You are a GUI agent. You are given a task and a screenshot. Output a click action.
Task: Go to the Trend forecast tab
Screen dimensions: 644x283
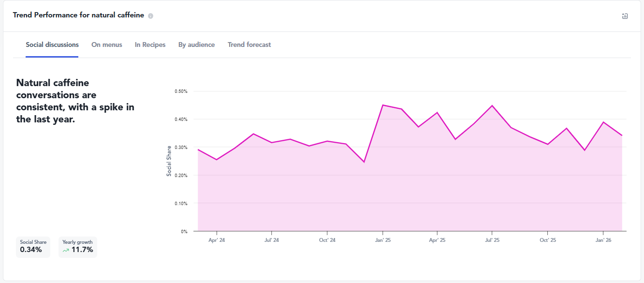(249, 45)
